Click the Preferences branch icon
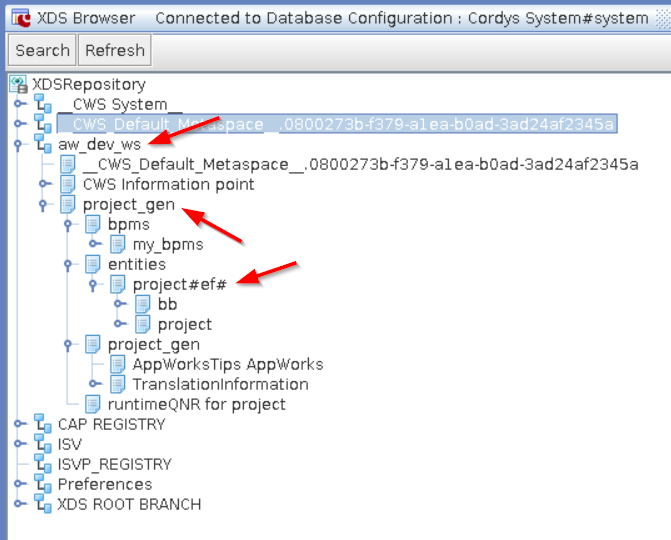The width and height of the screenshot is (671, 540). pos(43,484)
